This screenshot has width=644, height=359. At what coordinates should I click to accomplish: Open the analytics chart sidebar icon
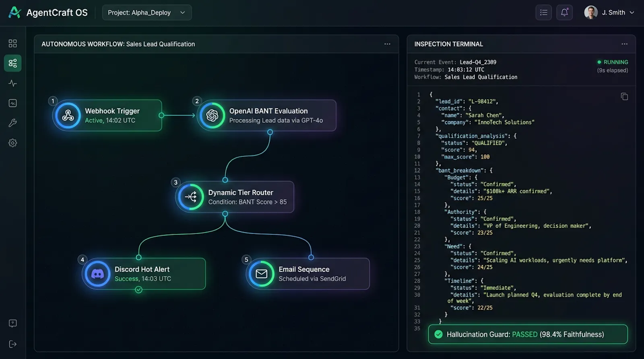[13, 103]
